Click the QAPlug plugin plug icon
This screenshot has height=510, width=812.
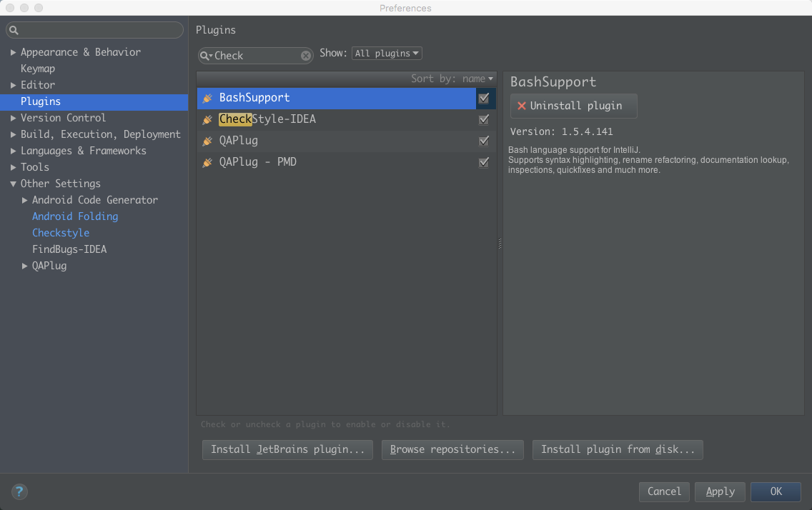point(207,141)
